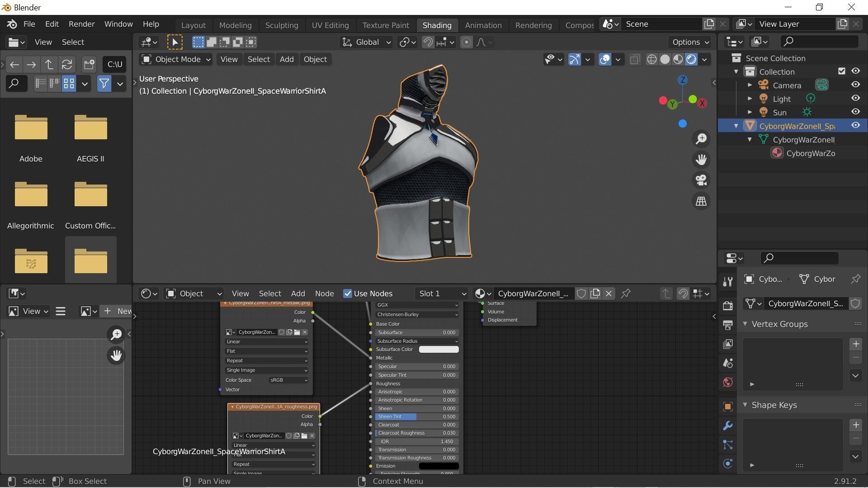The width and height of the screenshot is (868, 488).
Task: Toggle proportional editing icon
Action: pos(466,42)
